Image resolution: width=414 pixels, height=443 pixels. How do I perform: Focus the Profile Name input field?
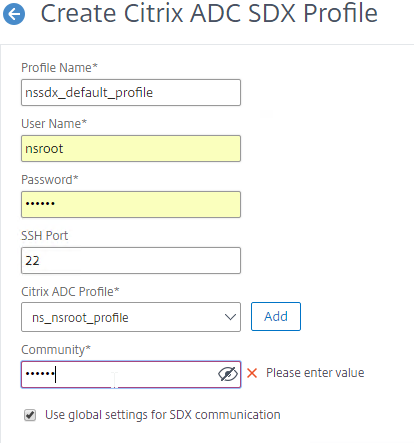tap(131, 92)
